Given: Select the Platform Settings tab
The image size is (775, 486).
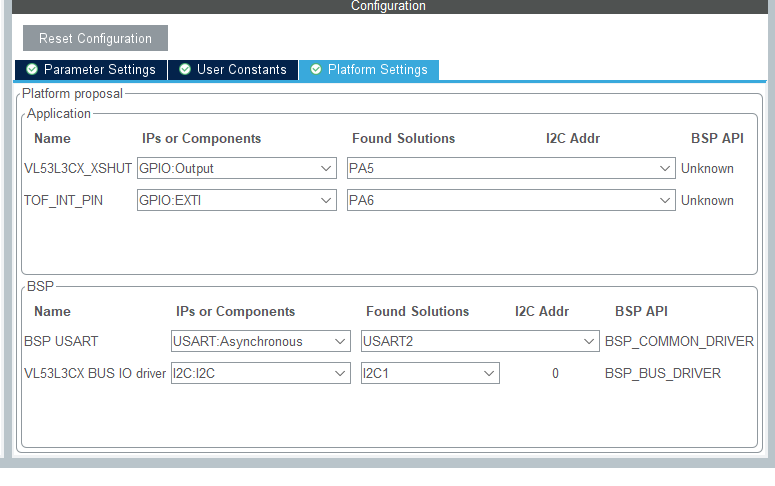Looking at the screenshot, I should [369, 70].
